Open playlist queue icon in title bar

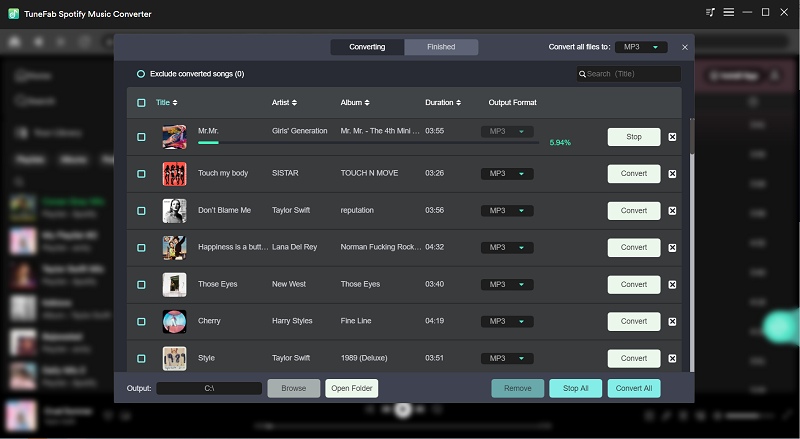tap(710, 12)
